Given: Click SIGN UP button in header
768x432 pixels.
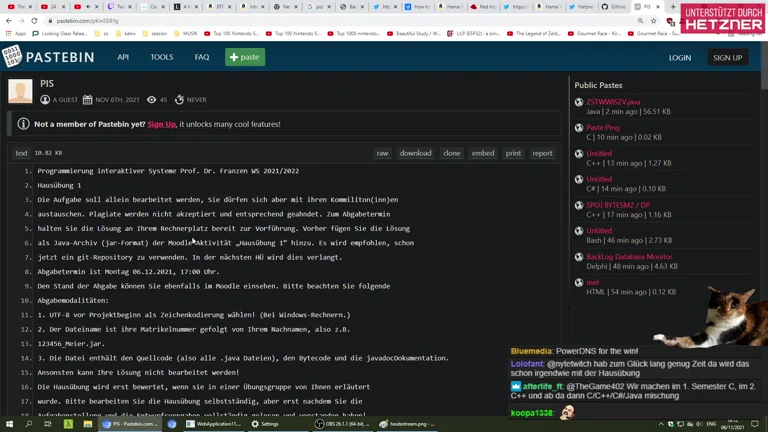Looking at the screenshot, I should [727, 57].
